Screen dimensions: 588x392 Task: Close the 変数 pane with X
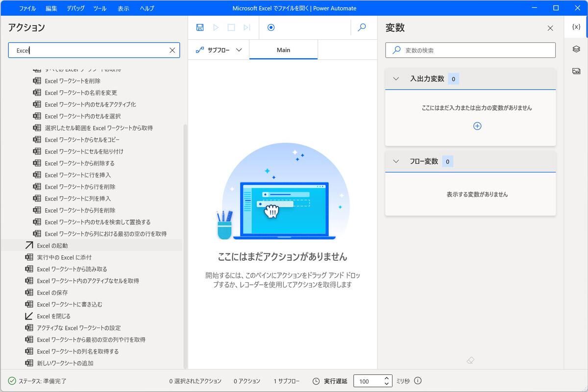pos(550,28)
